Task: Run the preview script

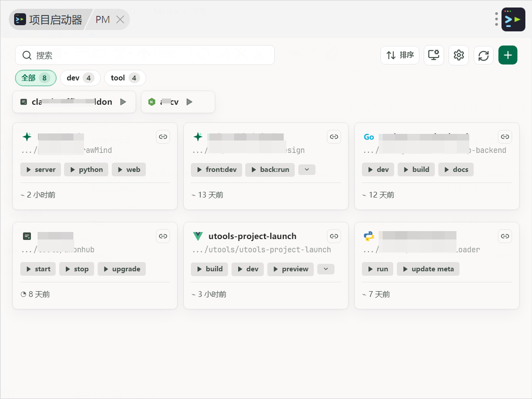Action: [290, 269]
